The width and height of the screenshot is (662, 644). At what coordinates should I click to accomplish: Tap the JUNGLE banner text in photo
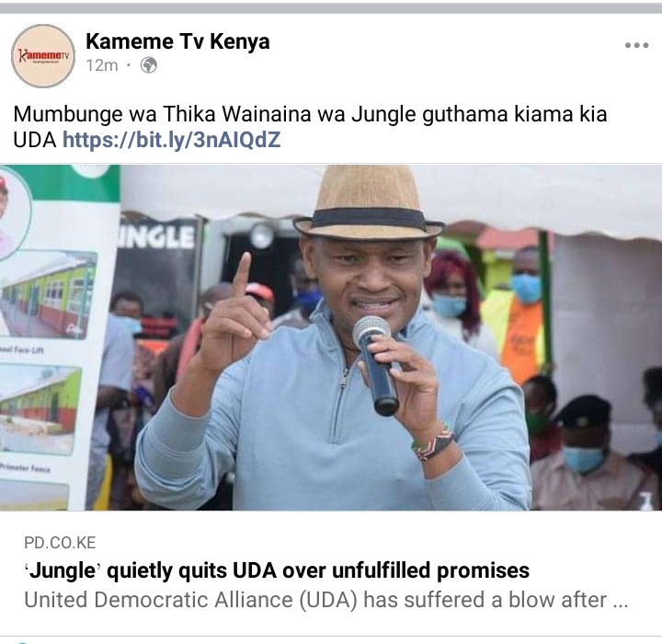tap(155, 236)
